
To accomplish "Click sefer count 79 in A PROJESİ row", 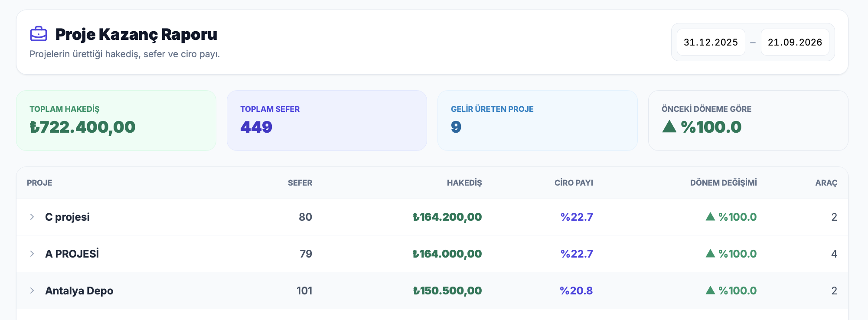I will (x=306, y=254).
